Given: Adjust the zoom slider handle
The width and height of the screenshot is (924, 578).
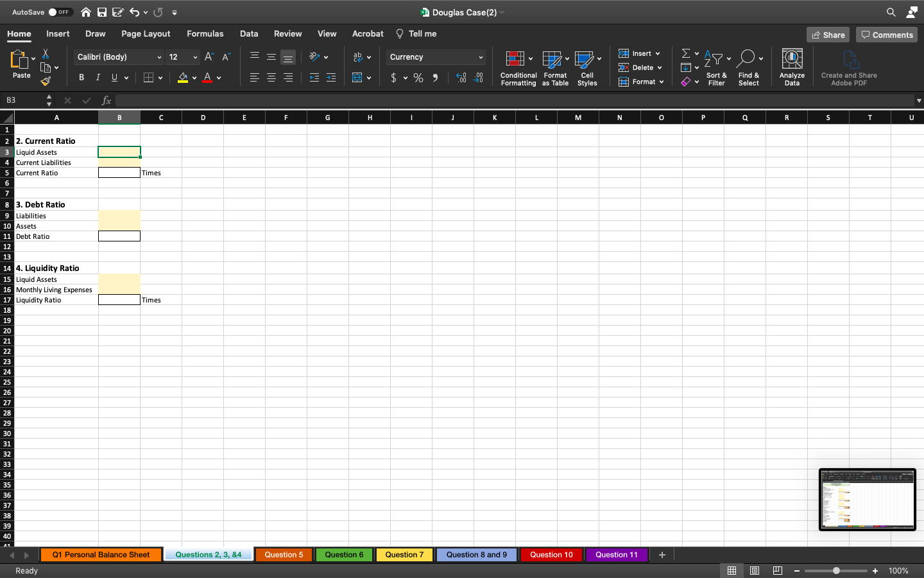Looking at the screenshot, I should point(836,571).
